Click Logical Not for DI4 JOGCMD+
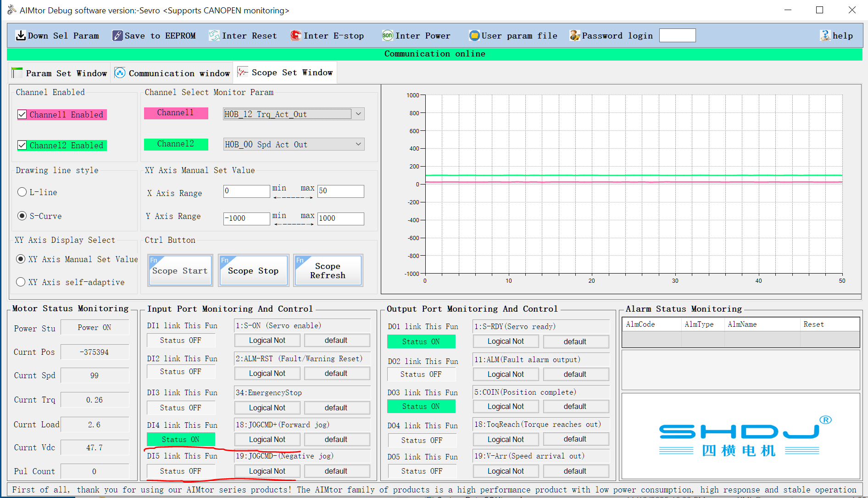The height and width of the screenshot is (498, 868). [267, 440]
